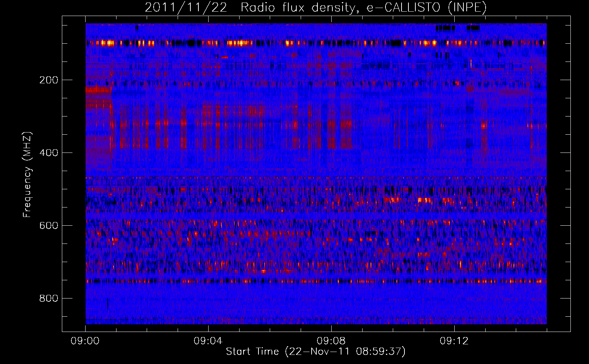
Task: Click the 400 frequency tick label
Action: pos(49,153)
